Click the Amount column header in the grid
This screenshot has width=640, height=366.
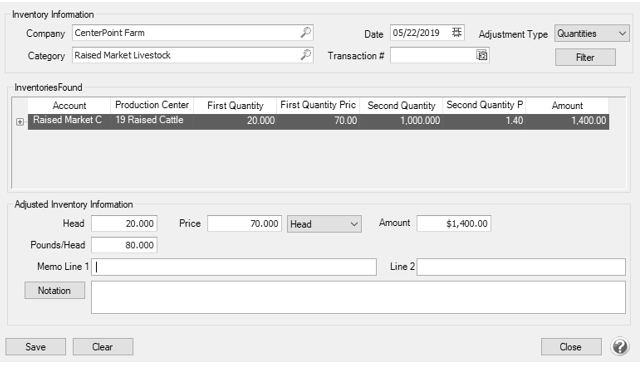click(567, 105)
